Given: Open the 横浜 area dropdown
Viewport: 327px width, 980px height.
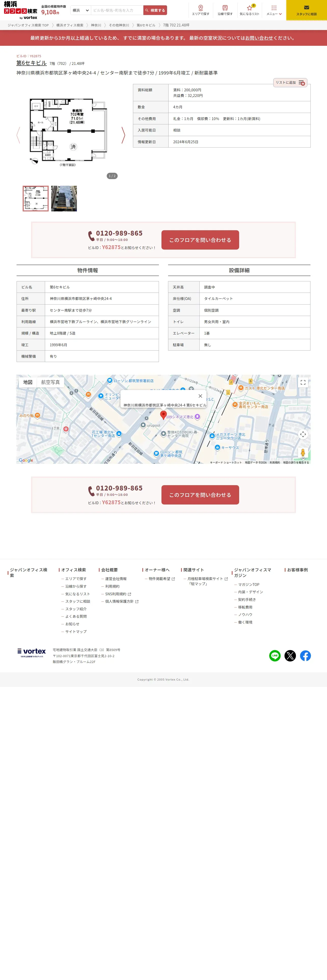Looking at the screenshot, I should click(x=81, y=10).
